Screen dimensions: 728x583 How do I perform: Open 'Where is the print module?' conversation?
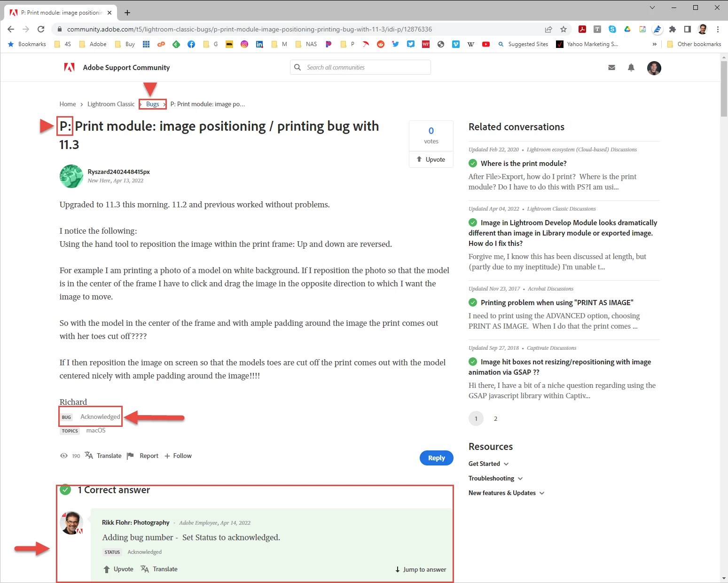pos(524,163)
